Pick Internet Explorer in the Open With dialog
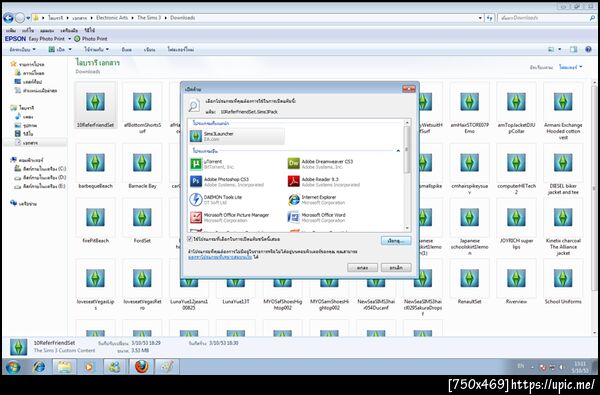 point(316,199)
